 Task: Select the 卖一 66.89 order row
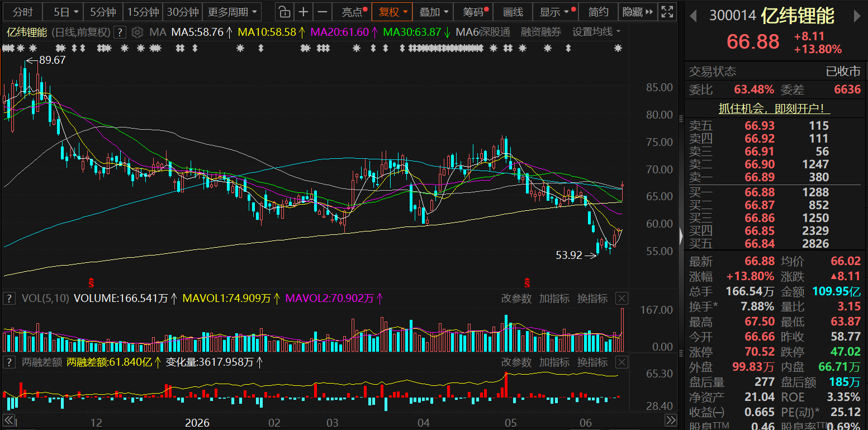pyautogui.click(x=775, y=177)
